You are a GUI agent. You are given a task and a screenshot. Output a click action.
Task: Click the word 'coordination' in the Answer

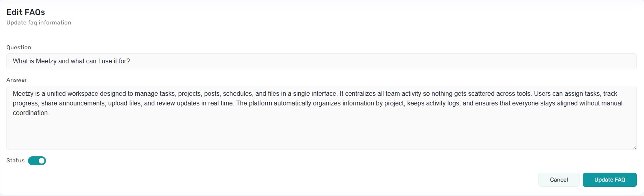point(30,113)
